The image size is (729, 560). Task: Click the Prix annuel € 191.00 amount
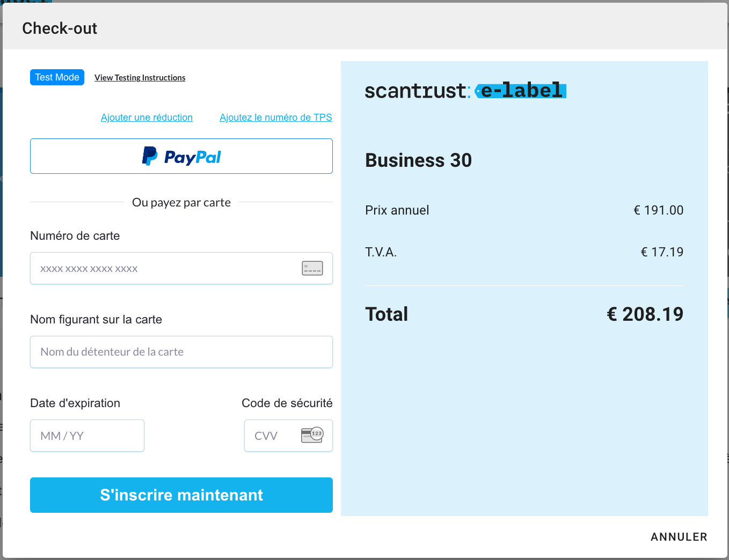(658, 210)
